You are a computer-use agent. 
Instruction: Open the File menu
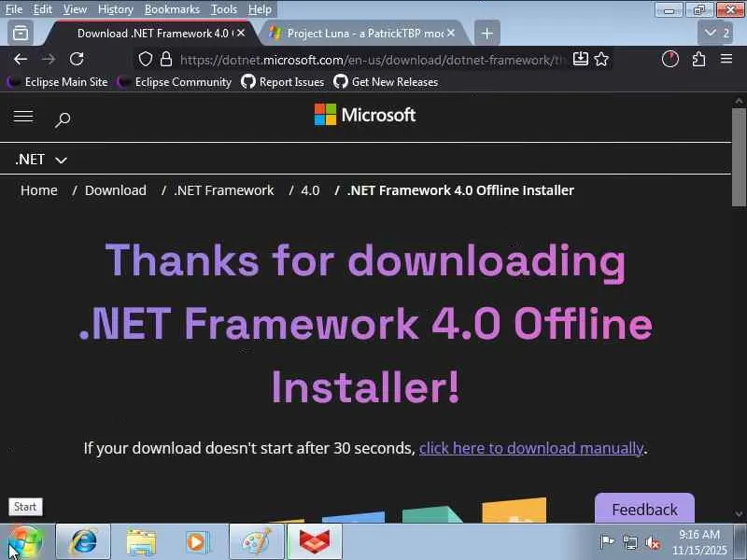(14, 9)
